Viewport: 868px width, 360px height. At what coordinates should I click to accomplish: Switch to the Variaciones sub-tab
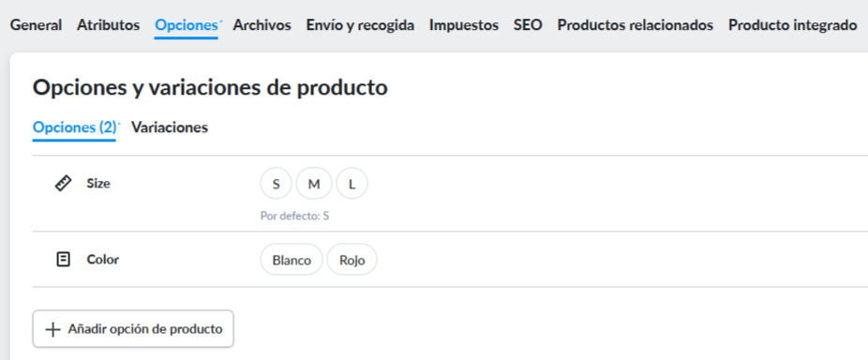coord(170,127)
